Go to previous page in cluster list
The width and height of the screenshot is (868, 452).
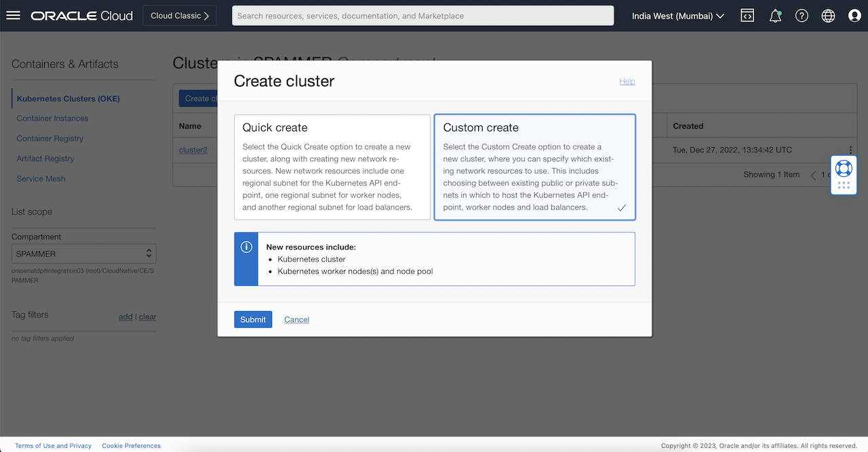tap(814, 175)
